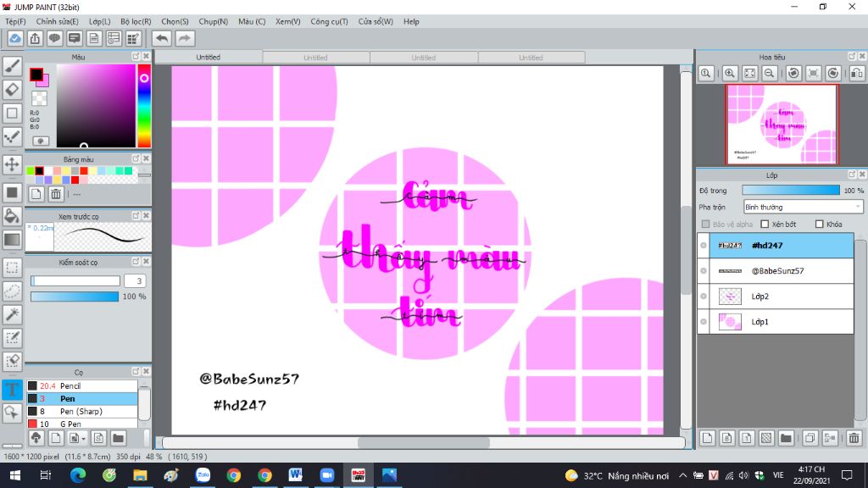This screenshot has height=488, width=868.
Task: Open the Pha trộn blend mode dropdown
Action: click(803, 207)
